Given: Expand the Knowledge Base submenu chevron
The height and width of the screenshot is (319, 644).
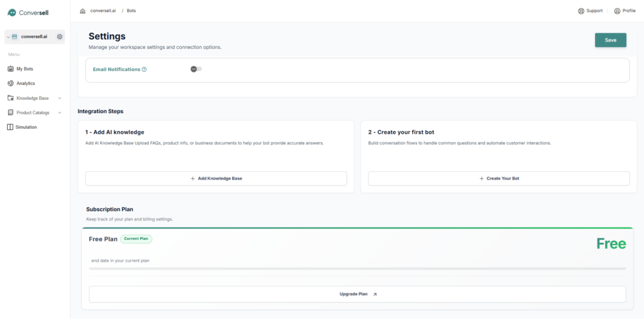Looking at the screenshot, I should (x=60, y=98).
